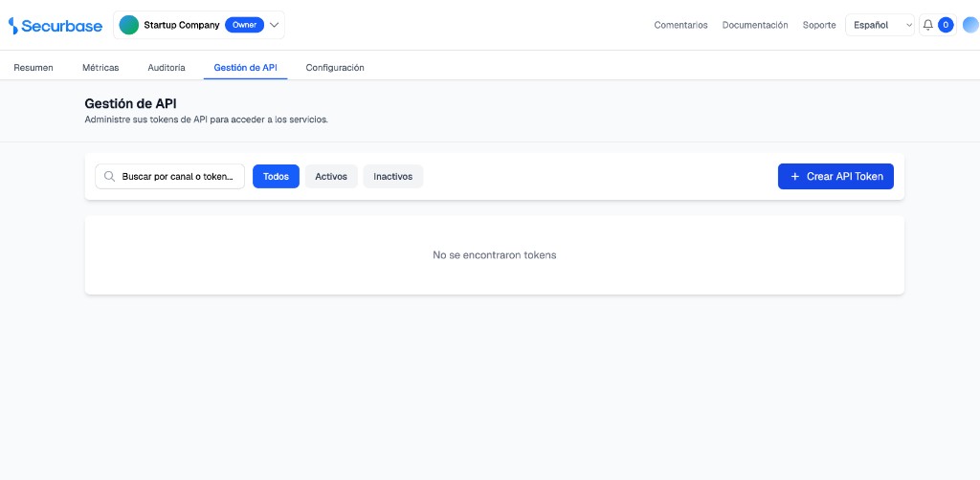This screenshot has height=480, width=980.
Task: Go to the Configuración tab
Action: [335, 68]
